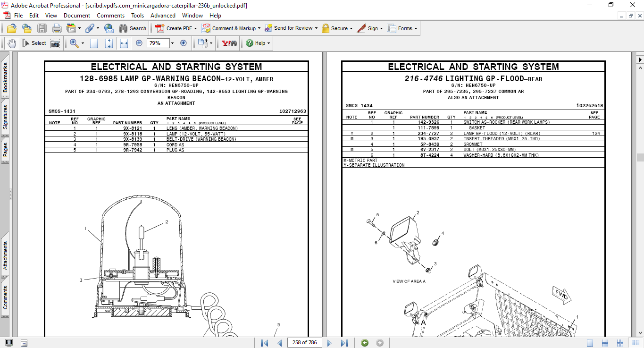Open the zoom percentage dropdown arrow

(x=172, y=43)
